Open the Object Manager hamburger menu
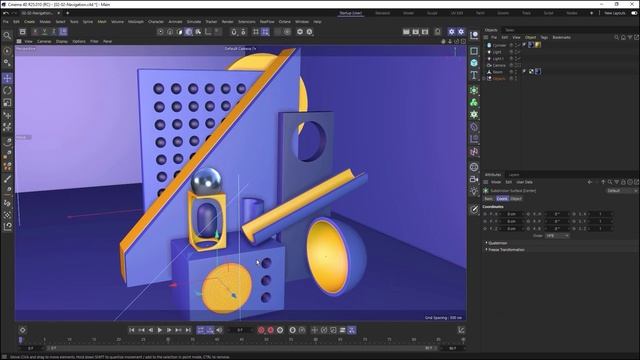 tap(486, 37)
